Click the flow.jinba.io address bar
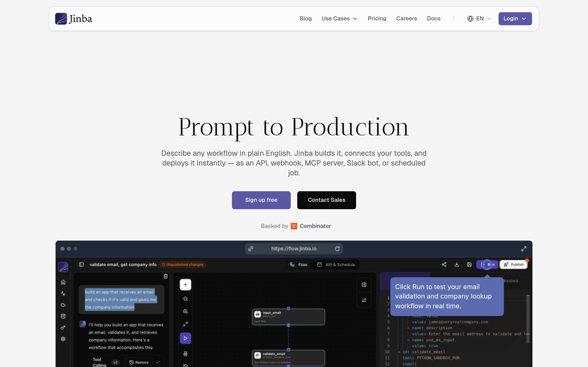This screenshot has width=588, height=367. click(294, 249)
